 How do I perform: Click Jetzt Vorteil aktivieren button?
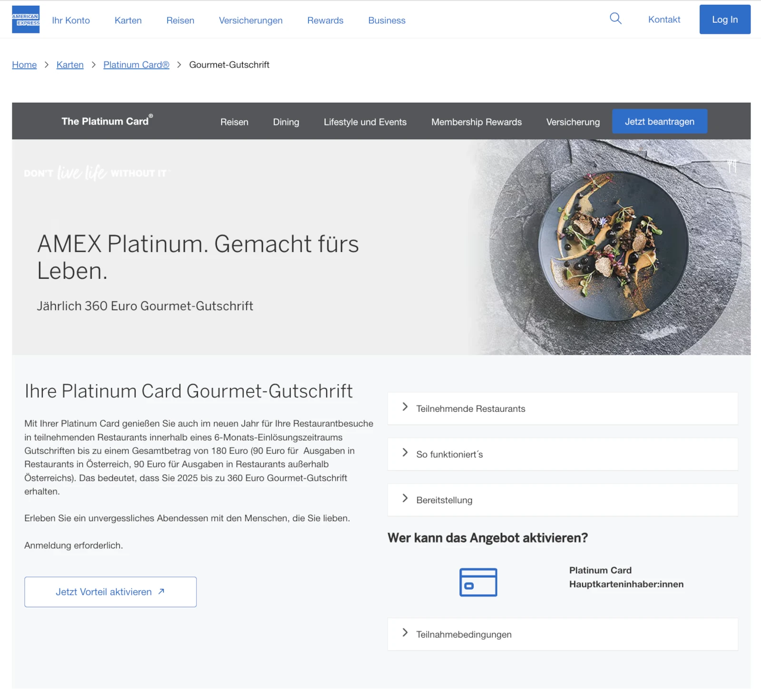click(x=110, y=592)
